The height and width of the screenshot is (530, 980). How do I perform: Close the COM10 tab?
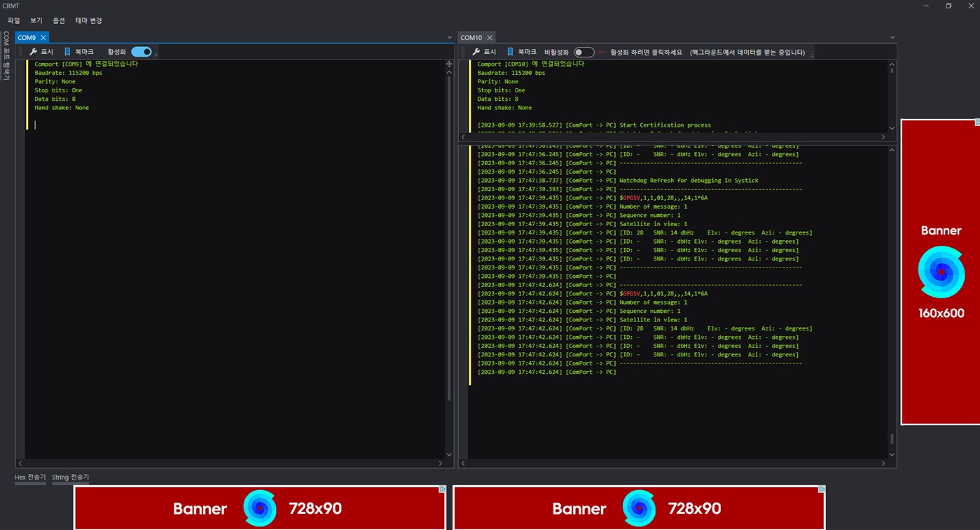(x=490, y=37)
